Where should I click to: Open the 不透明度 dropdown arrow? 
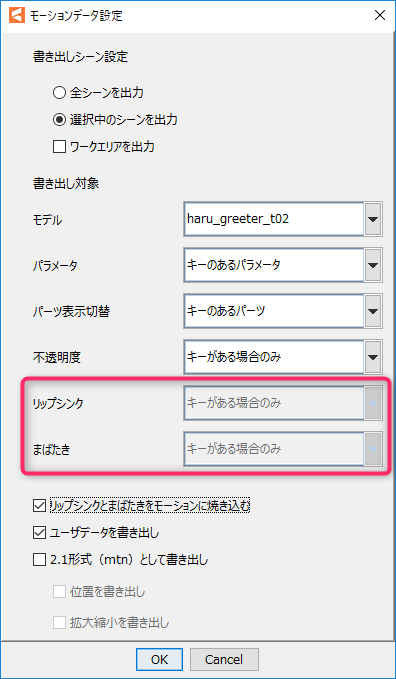(x=372, y=357)
